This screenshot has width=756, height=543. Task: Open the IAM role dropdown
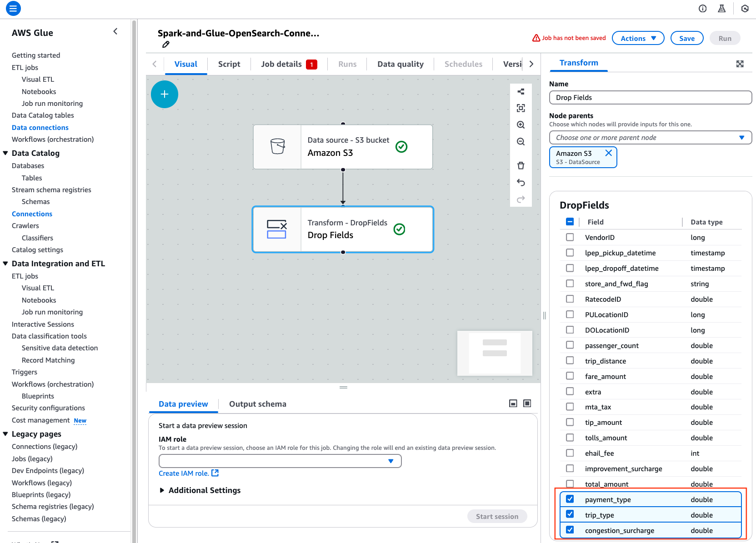280,461
